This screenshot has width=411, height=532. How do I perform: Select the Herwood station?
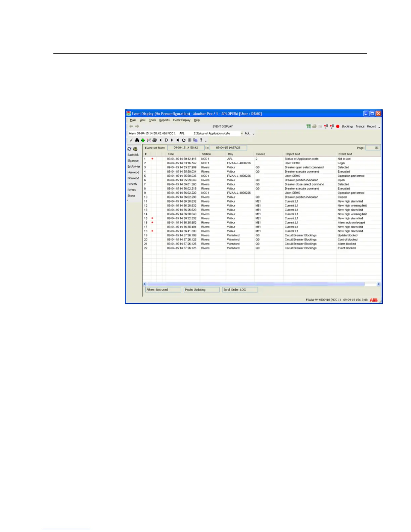(x=133, y=172)
